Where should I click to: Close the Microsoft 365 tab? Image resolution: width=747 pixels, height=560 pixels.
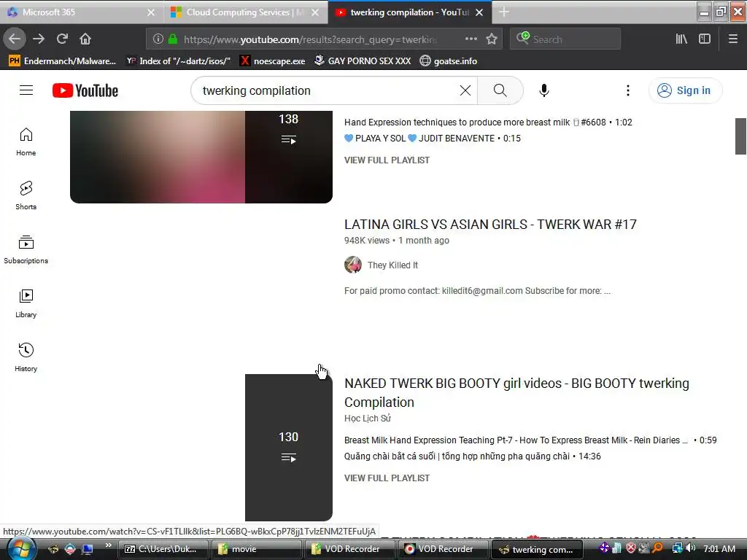(x=150, y=12)
